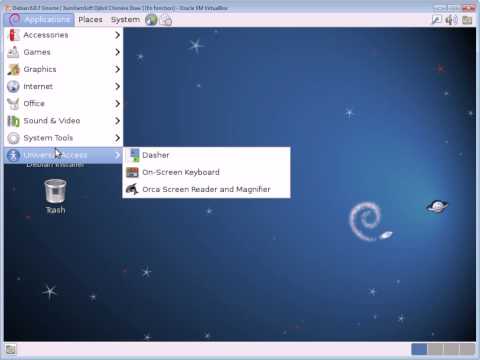Click the Sound & Video category icon
The image size is (480, 360).
pos(13,121)
